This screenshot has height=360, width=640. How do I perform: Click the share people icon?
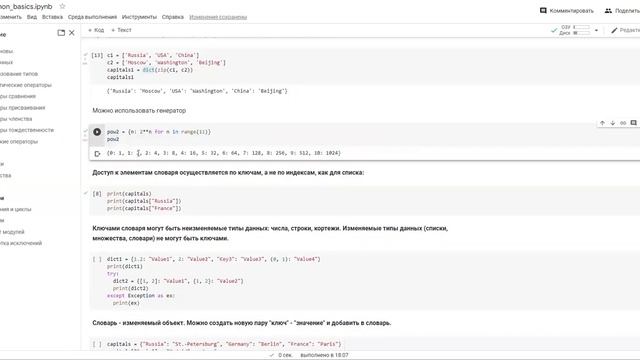tap(608, 11)
